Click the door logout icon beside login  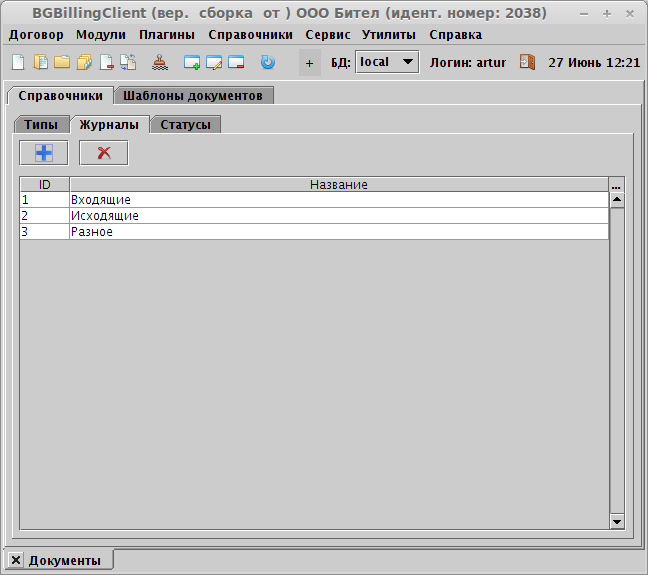[527, 62]
